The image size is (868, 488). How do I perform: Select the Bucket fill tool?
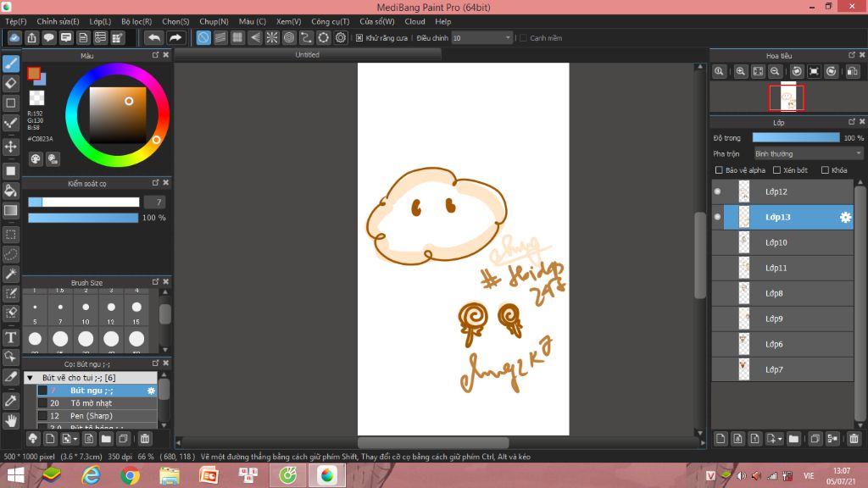pos(10,191)
